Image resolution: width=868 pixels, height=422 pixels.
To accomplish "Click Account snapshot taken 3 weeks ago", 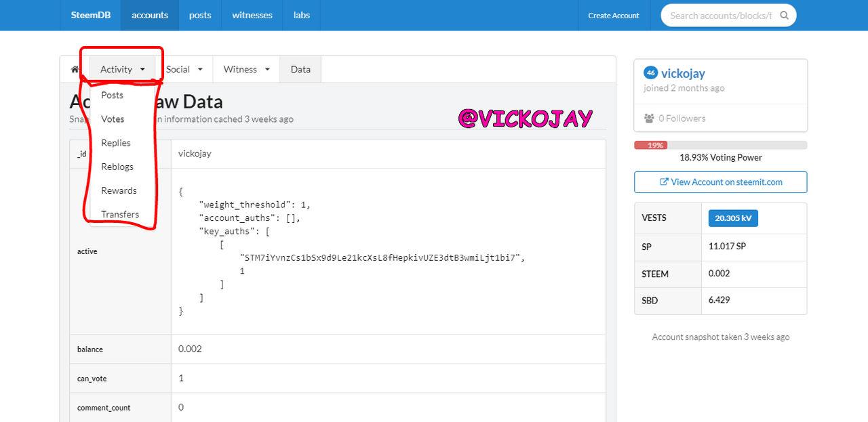I will pos(721,337).
